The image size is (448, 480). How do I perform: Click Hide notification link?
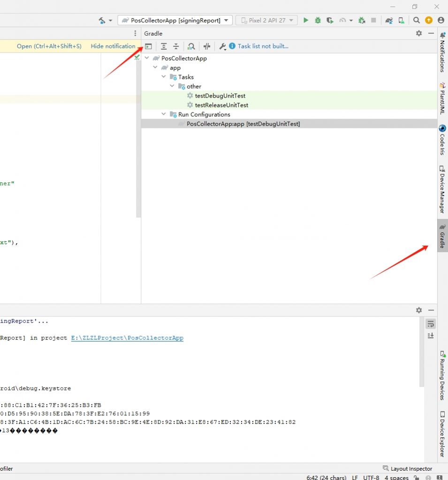[113, 46]
